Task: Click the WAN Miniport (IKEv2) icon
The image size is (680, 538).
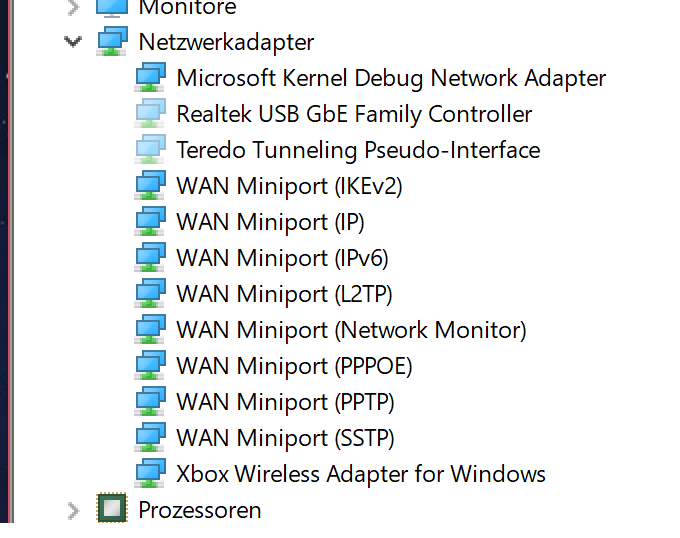Action: [150, 185]
